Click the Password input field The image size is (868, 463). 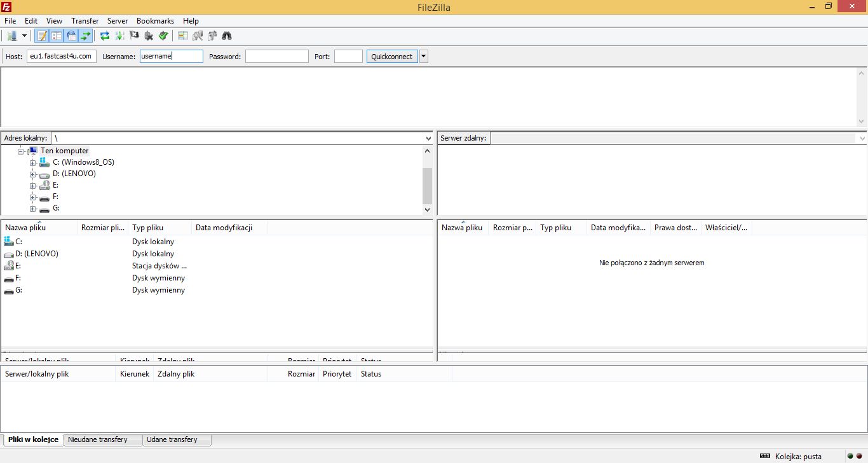point(276,56)
